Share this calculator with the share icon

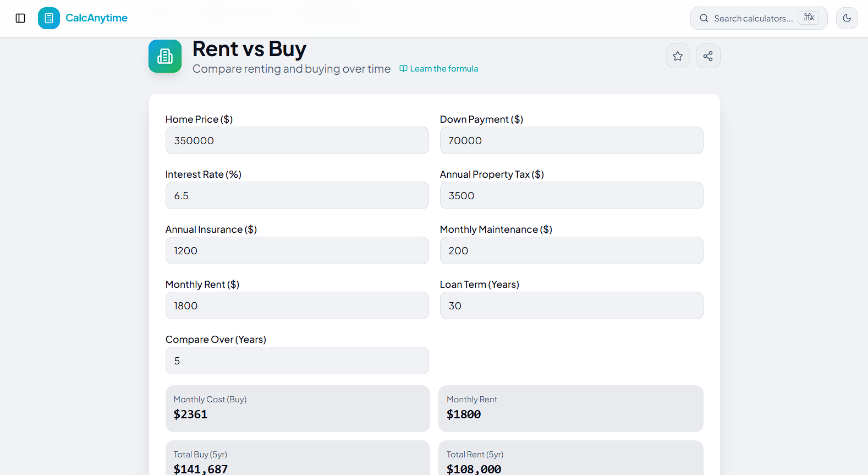coord(708,56)
